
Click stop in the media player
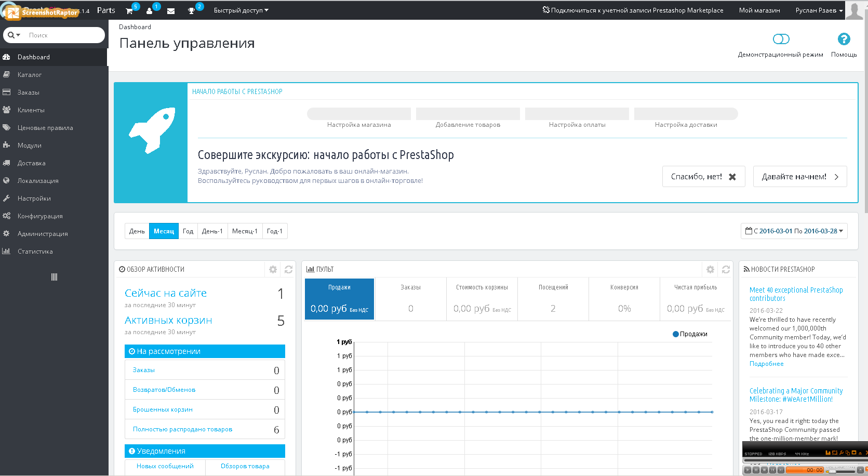(x=764, y=470)
